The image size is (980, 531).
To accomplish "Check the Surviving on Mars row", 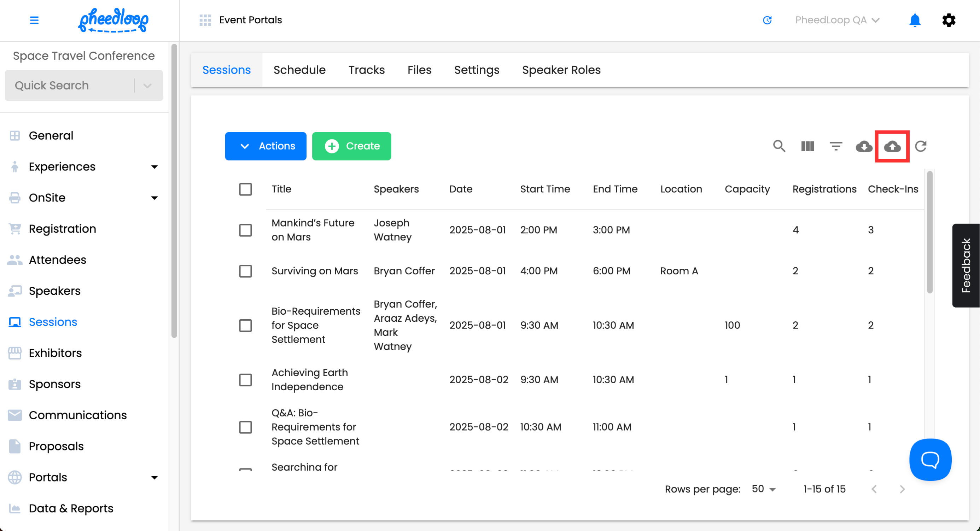I will (x=245, y=271).
